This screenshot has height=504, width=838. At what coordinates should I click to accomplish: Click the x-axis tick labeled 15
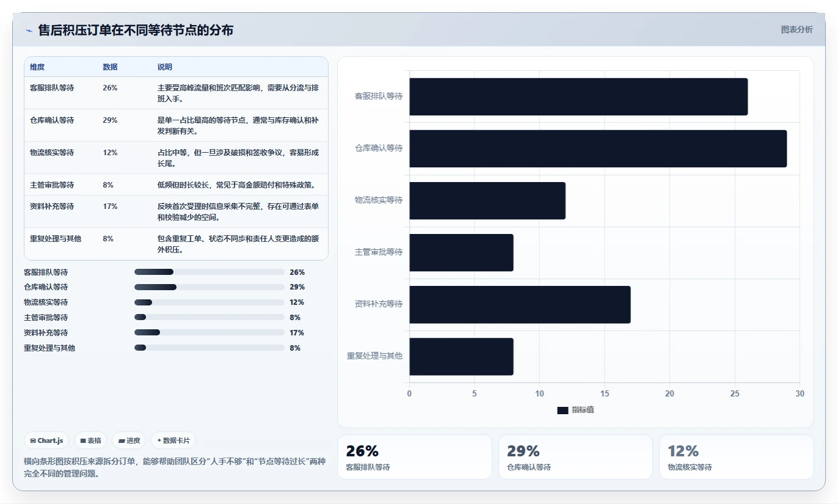point(605,394)
